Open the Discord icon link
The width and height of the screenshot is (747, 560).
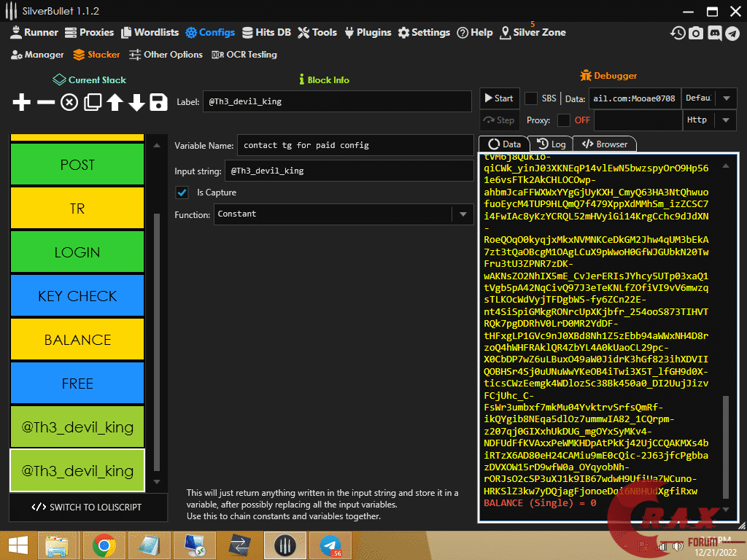[x=714, y=34]
